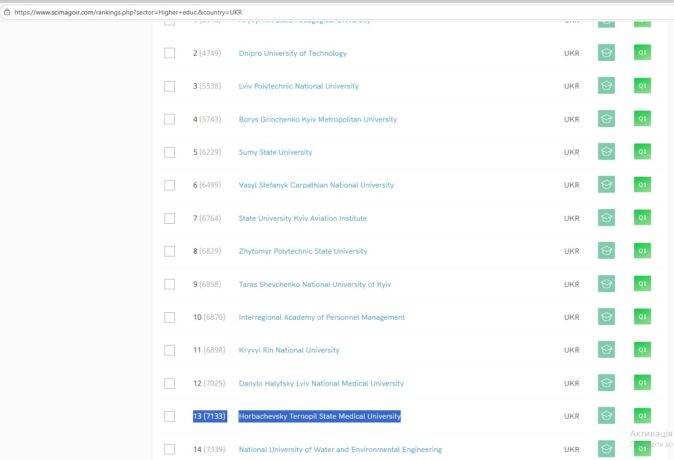Screen dimensions: 674x460
Task: Visit Kryvyi Rih National University link
Action: point(288,350)
